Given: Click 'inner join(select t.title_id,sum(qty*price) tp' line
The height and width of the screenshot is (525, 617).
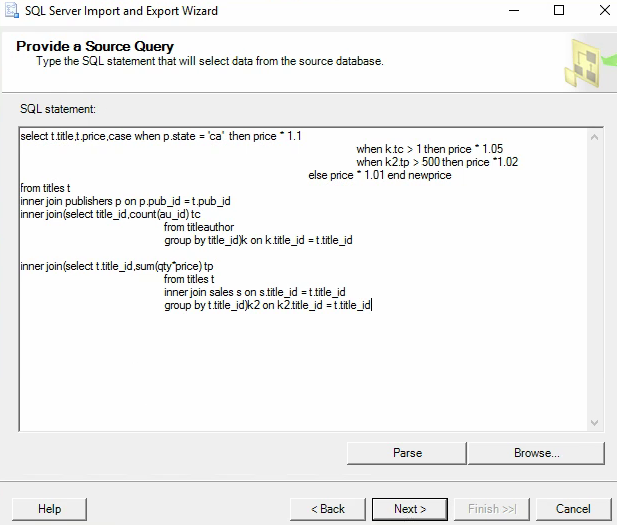Looking at the screenshot, I should 116,266.
